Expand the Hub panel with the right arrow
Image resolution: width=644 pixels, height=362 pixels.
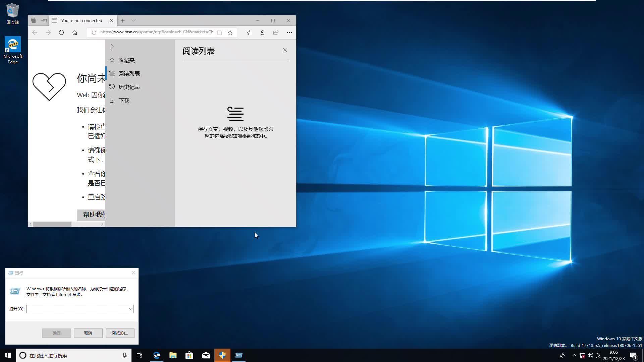point(112,46)
